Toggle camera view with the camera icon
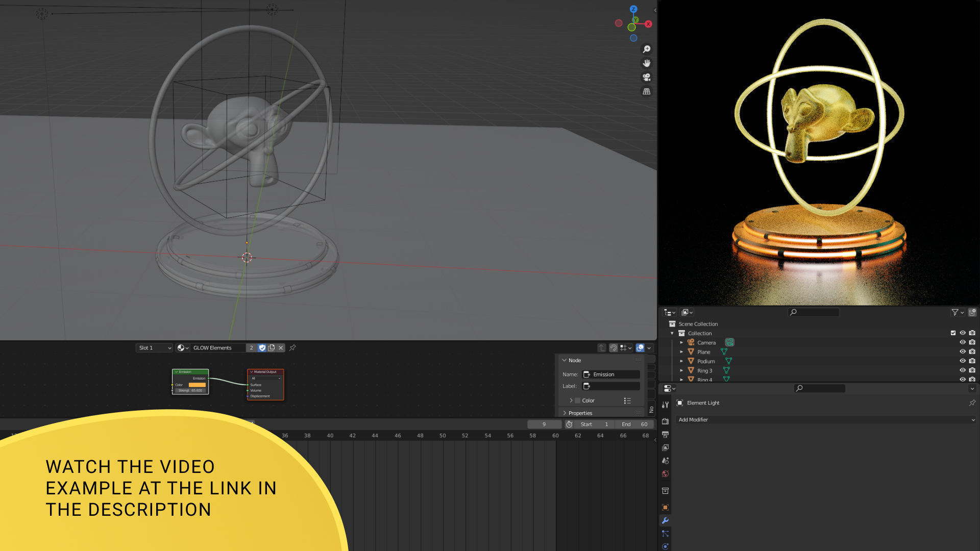The height and width of the screenshot is (551, 980). point(647,77)
